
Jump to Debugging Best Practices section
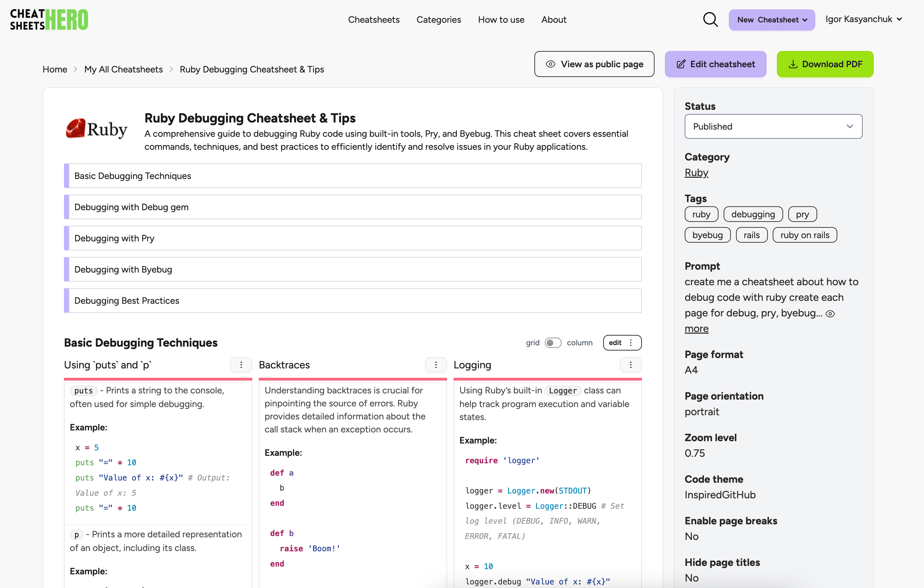pyautogui.click(x=353, y=301)
